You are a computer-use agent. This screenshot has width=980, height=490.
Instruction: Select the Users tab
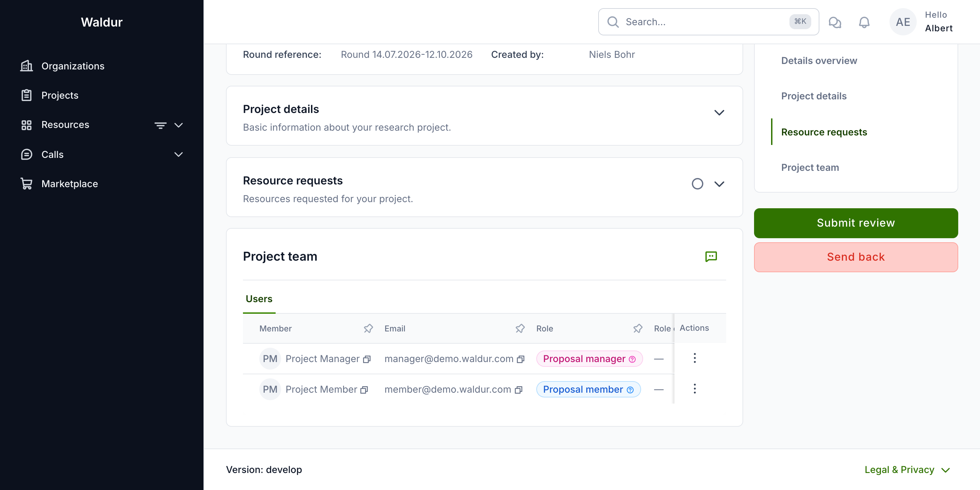(x=259, y=299)
